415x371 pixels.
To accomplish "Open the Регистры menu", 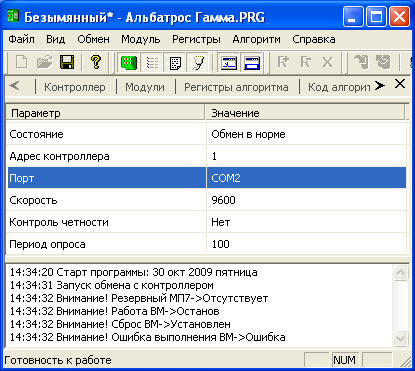I will pyautogui.click(x=196, y=39).
